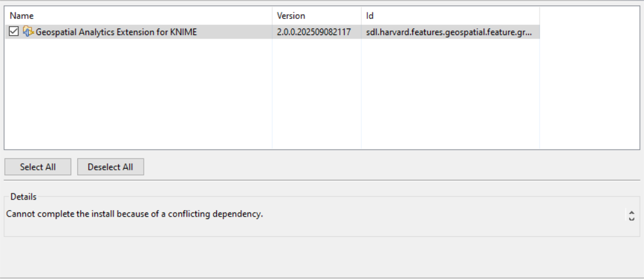
Task: Click empty space below the Name column
Action: 138,95
